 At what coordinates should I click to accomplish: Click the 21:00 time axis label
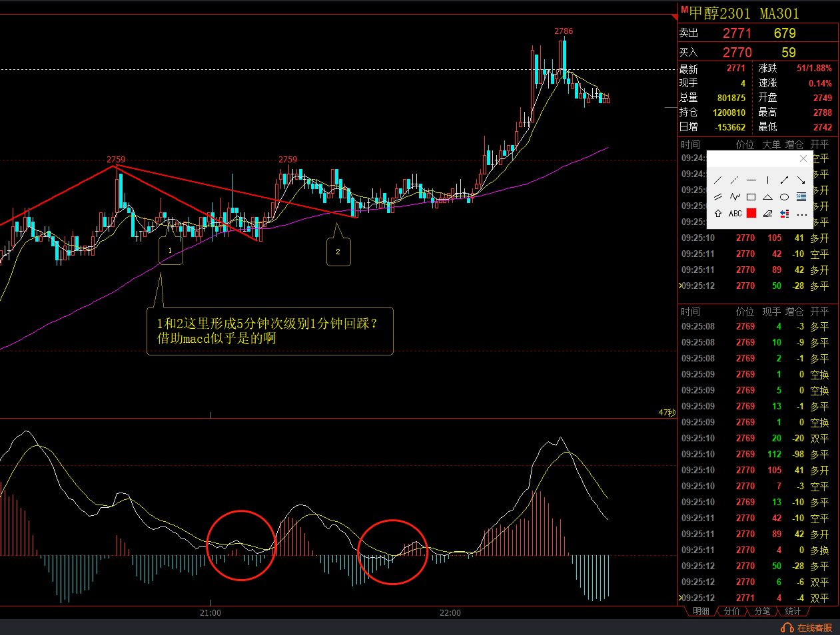click(210, 612)
